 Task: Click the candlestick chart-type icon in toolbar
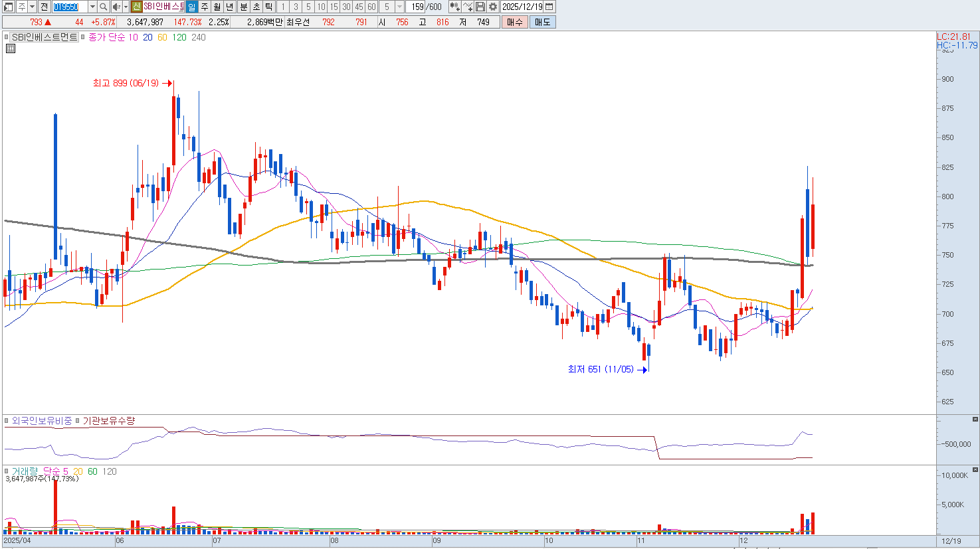pos(454,7)
